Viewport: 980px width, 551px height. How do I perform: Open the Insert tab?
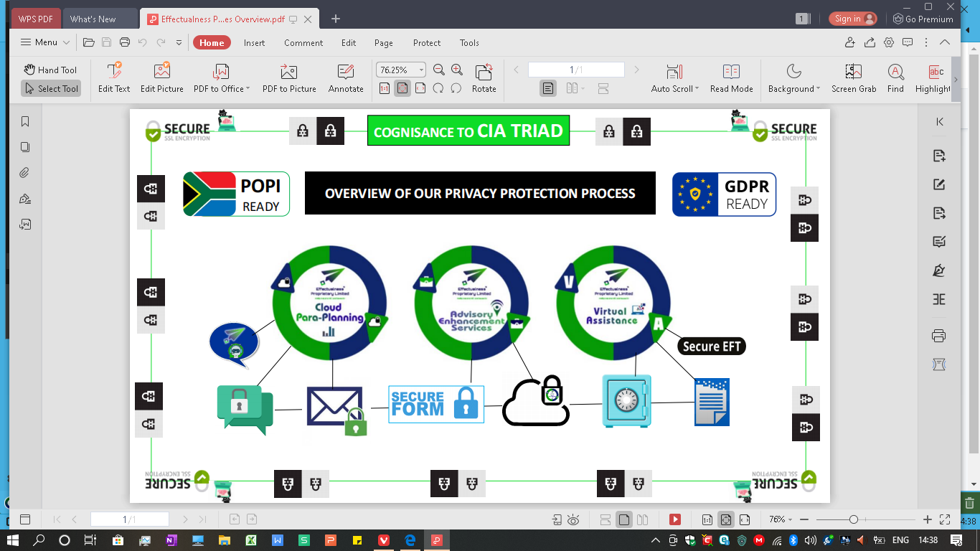pos(254,42)
